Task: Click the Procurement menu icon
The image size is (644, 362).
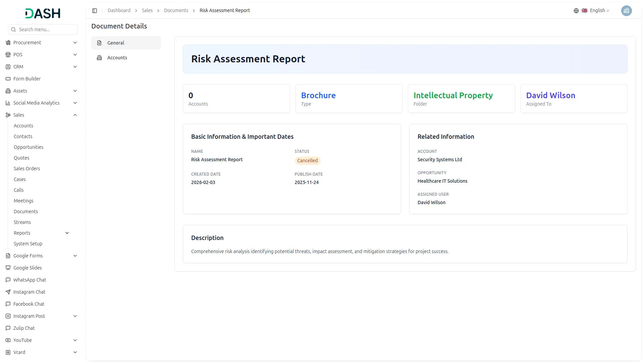Action: [8, 43]
